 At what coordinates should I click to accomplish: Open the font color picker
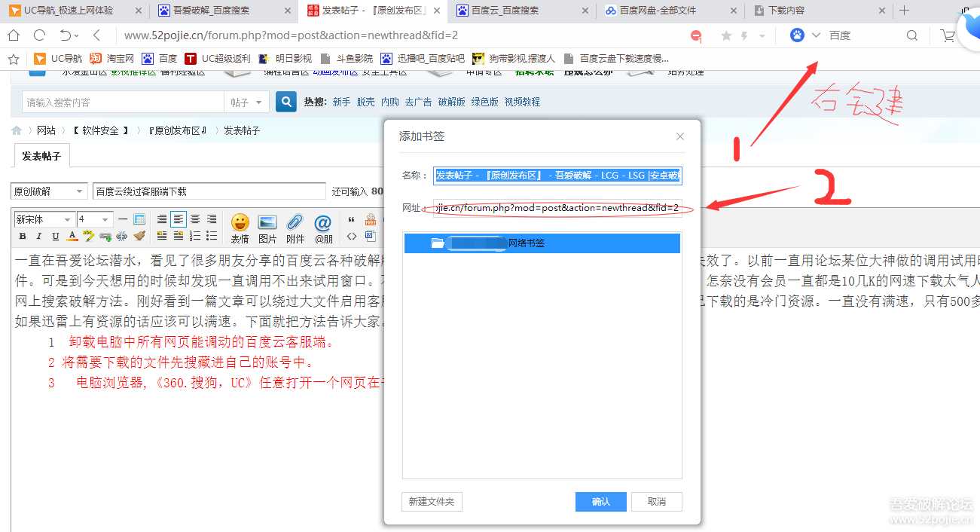72,236
